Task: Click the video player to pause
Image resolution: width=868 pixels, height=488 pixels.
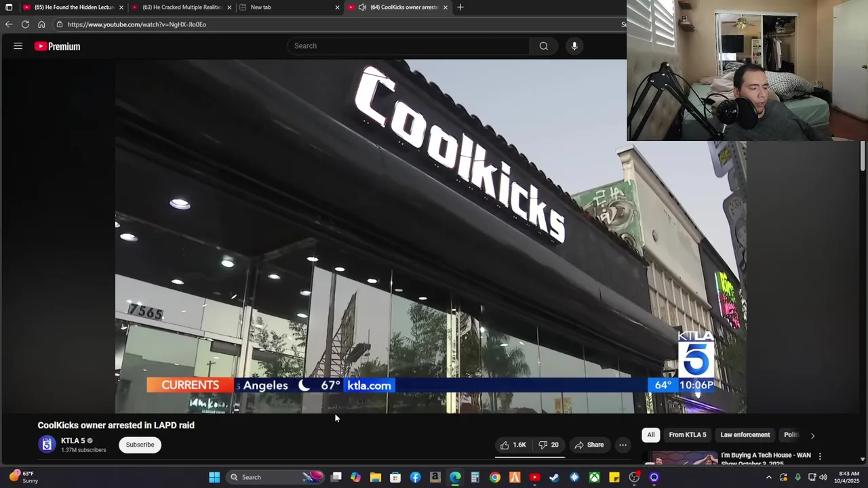Action: 431,236
